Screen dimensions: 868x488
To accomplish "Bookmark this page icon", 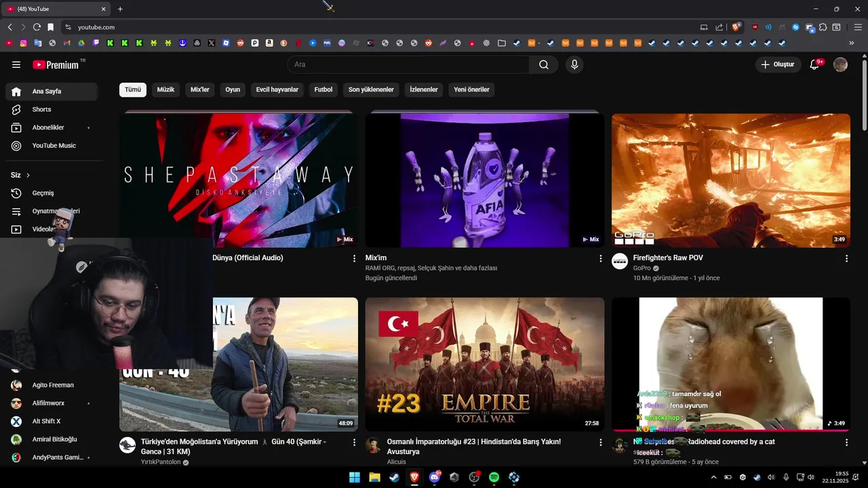I will point(50,27).
